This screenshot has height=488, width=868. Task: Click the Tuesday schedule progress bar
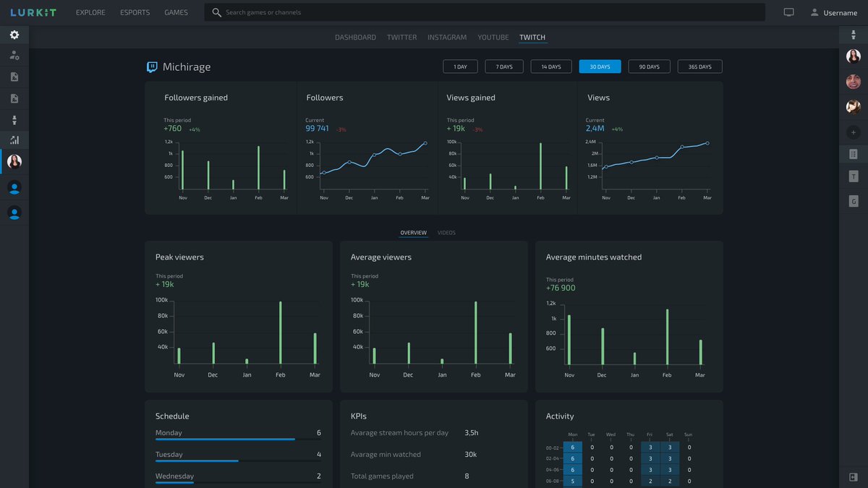click(238, 461)
